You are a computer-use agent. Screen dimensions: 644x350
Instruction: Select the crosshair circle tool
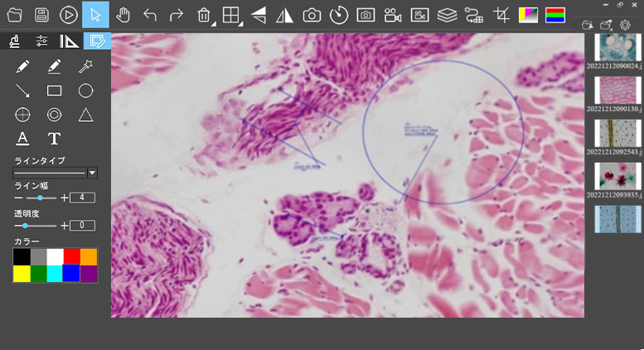[22, 114]
